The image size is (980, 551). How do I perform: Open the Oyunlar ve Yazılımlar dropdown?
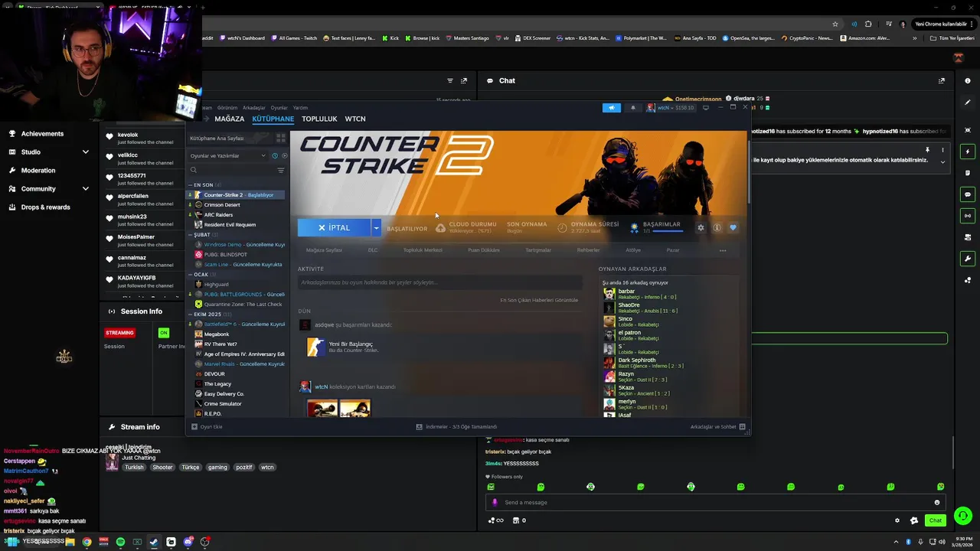pos(227,155)
